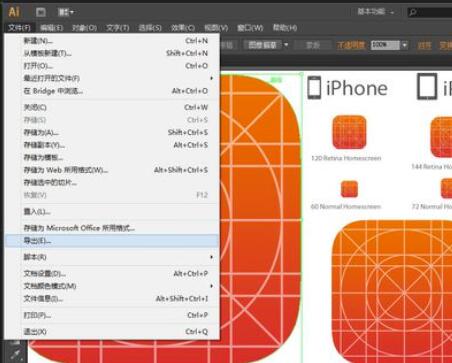Expand the 脚本(R) Scripts submenu
The height and width of the screenshot is (363, 452).
[112, 257]
